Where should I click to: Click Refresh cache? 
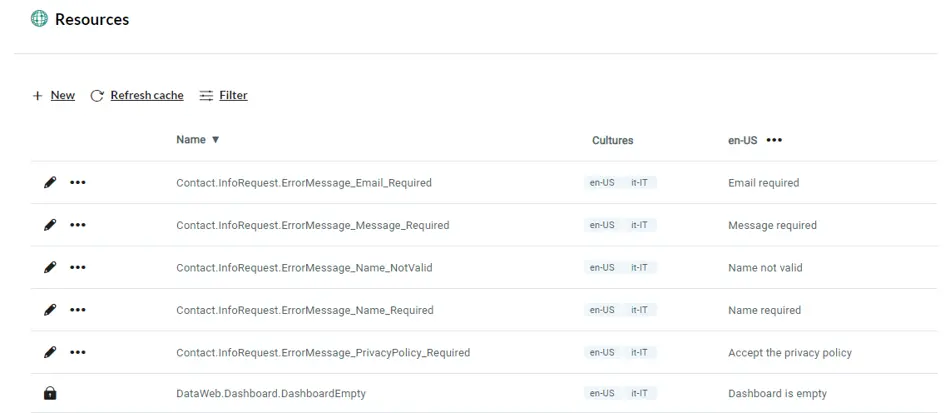(x=137, y=95)
